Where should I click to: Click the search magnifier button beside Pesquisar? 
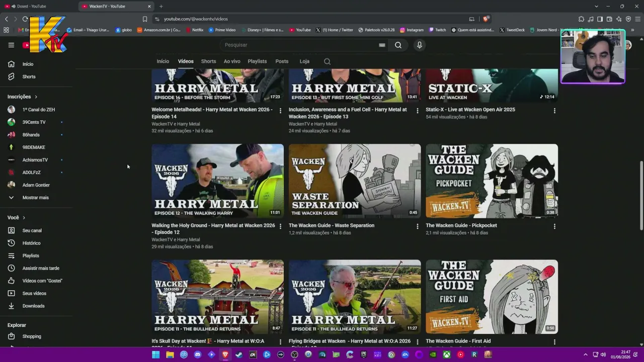[x=398, y=45]
